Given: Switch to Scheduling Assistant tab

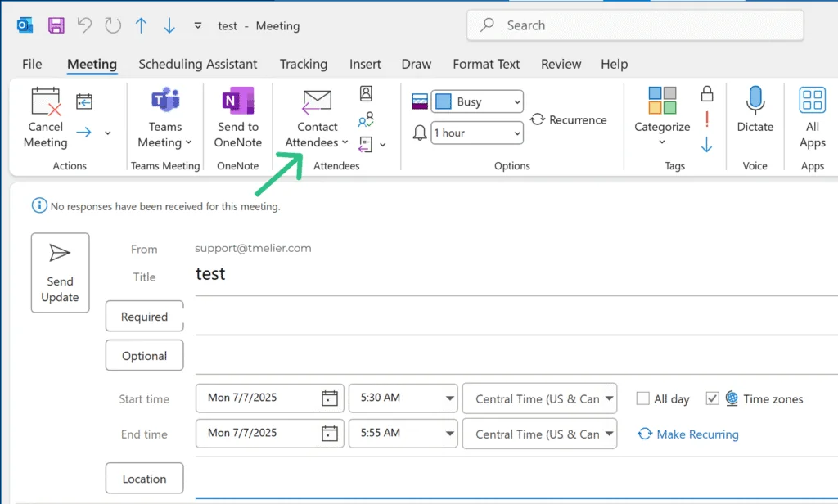Looking at the screenshot, I should [x=198, y=64].
